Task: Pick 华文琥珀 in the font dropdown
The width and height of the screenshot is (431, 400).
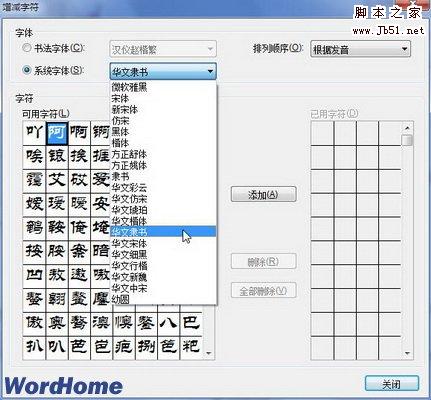Action: 163,210
